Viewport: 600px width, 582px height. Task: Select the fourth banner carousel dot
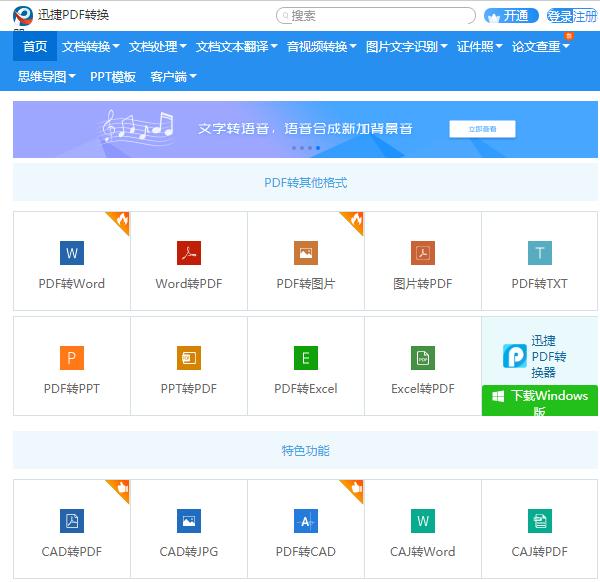318,148
